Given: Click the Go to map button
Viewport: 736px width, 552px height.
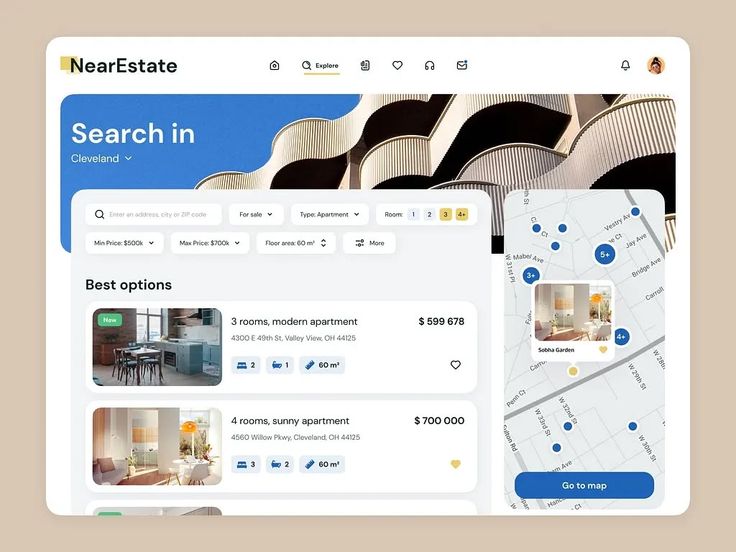Looking at the screenshot, I should tap(584, 485).
